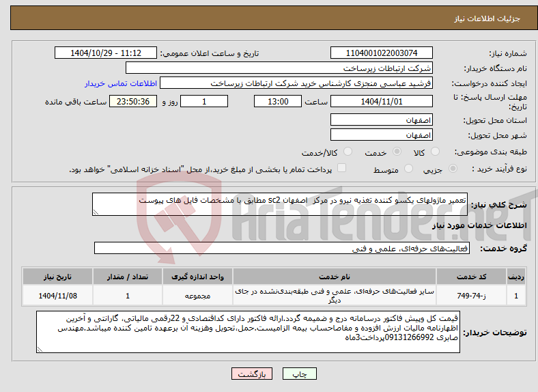This screenshot has width=538, height=392.
Task: Click the توضیحات خریدار label
Action: point(495,333)
